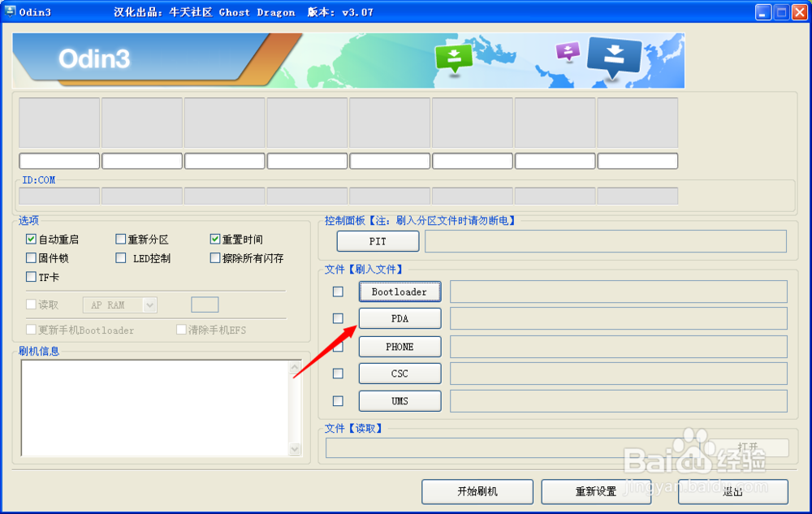Click the 重新设置 reset button
Screen dimensions: 812x514
(596, 491)
